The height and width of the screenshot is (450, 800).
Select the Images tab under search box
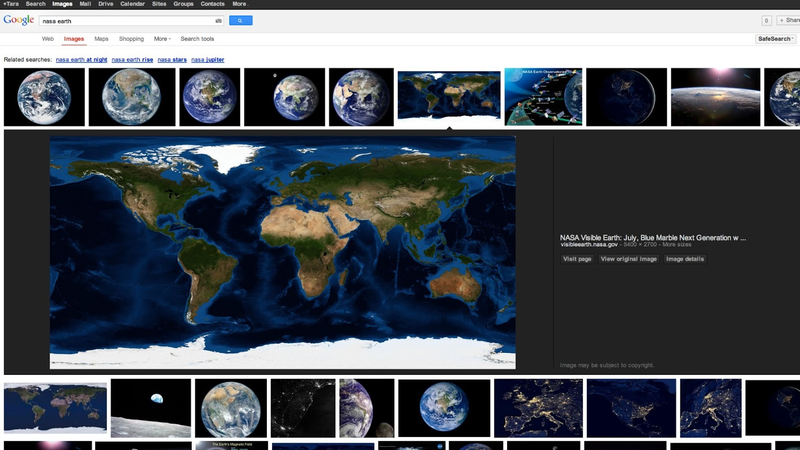coord(73,39)
